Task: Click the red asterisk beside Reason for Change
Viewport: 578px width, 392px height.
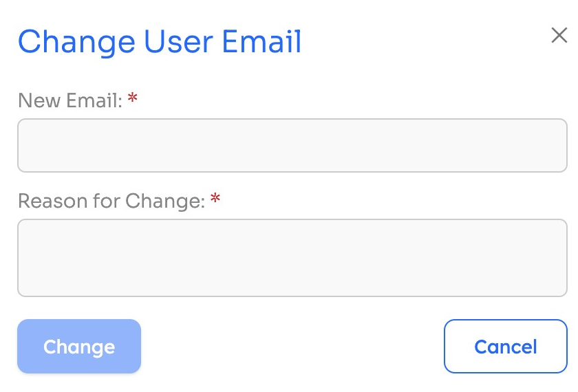Action: click(x=215, y=198)
